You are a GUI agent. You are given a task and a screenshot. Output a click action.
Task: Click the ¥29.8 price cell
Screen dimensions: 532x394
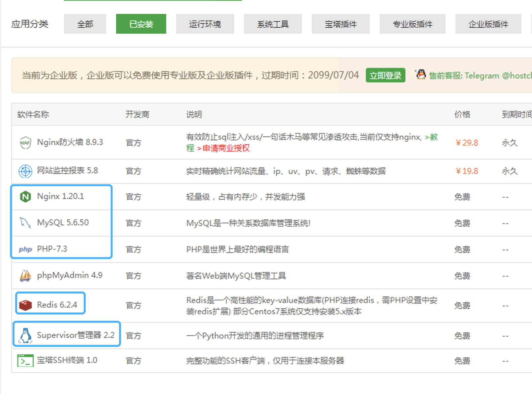466,143
